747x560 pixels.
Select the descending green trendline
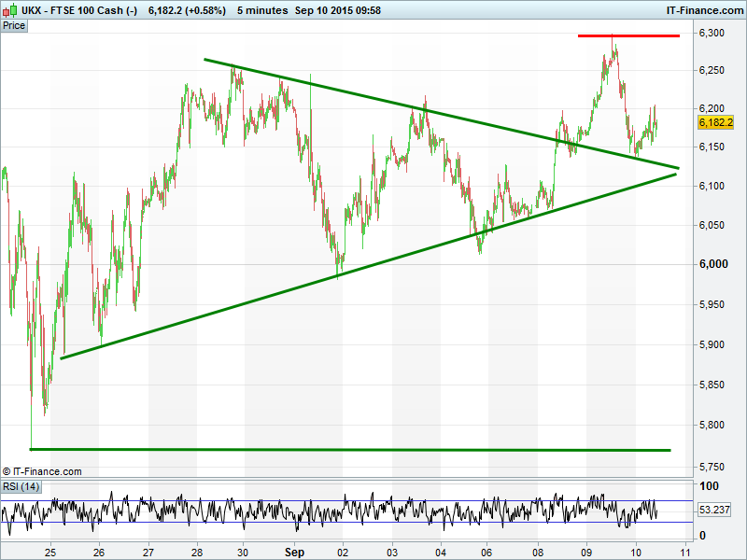pos(439,114)
